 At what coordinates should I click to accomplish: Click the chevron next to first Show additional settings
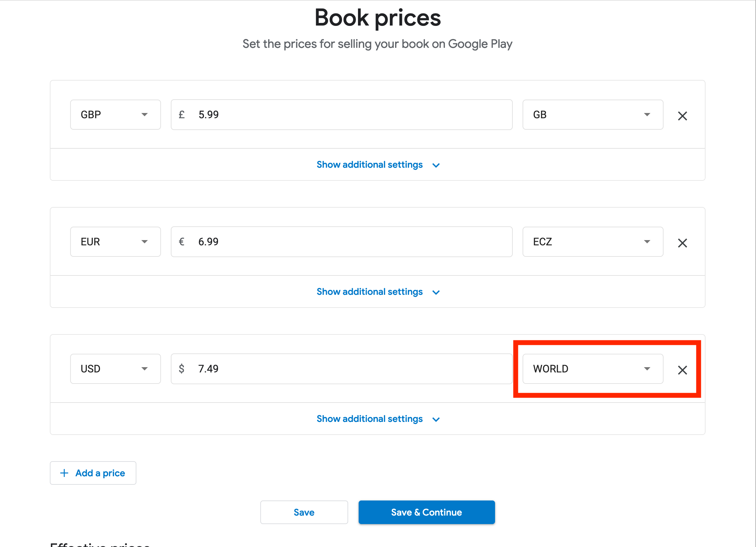pos(436,165)
